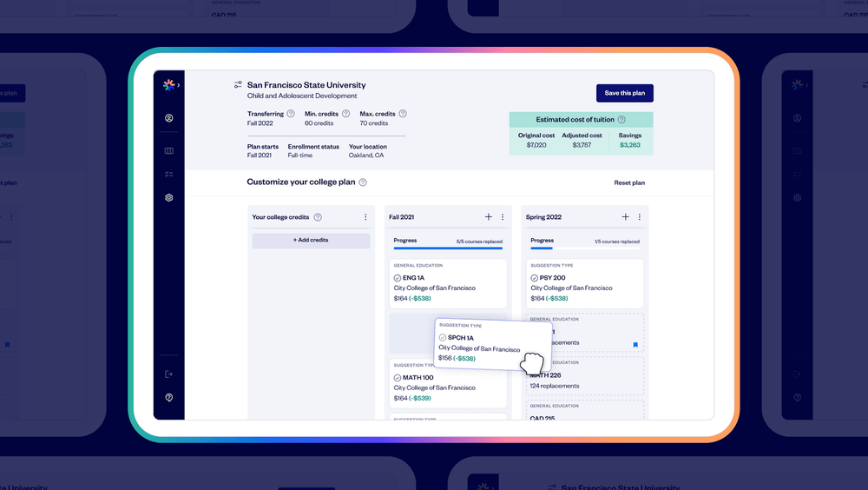Select the PSY 200 course card
This screenshot has height=490, width=868.
[x=584, y=283]
